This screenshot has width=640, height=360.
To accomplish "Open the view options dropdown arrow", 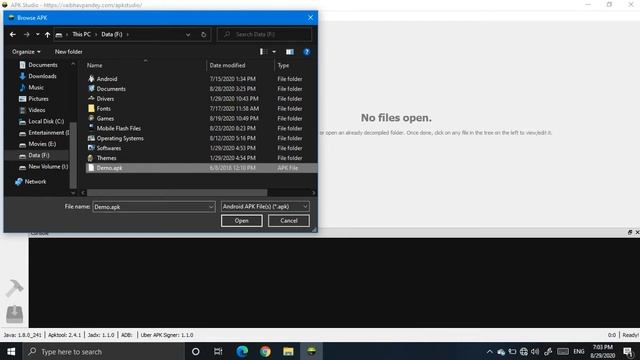I will click(x=274, y=52).
